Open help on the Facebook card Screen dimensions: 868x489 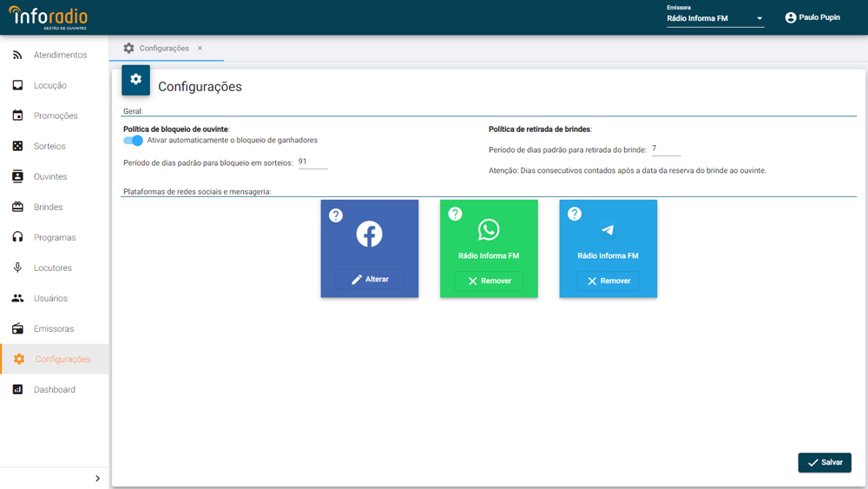click(335, 215)
